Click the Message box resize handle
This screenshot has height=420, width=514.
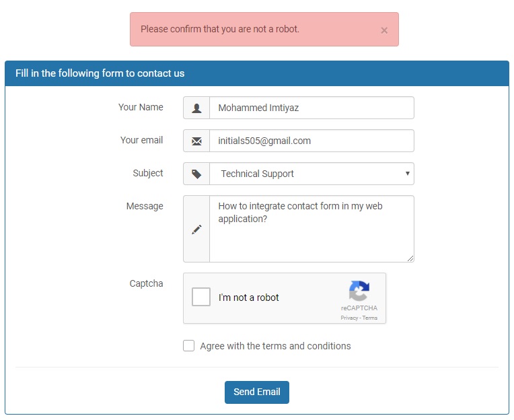410,258
